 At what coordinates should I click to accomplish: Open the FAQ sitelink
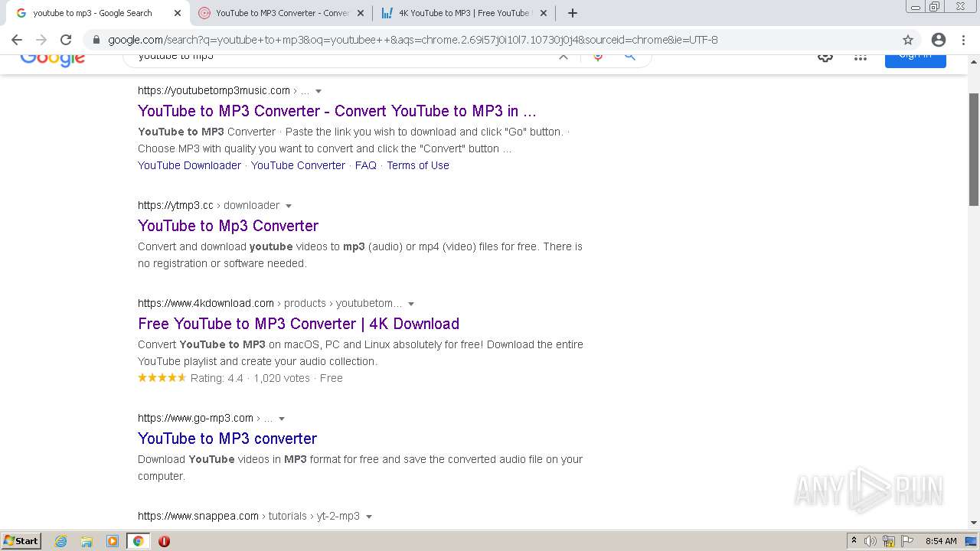[x=366, y=165]
